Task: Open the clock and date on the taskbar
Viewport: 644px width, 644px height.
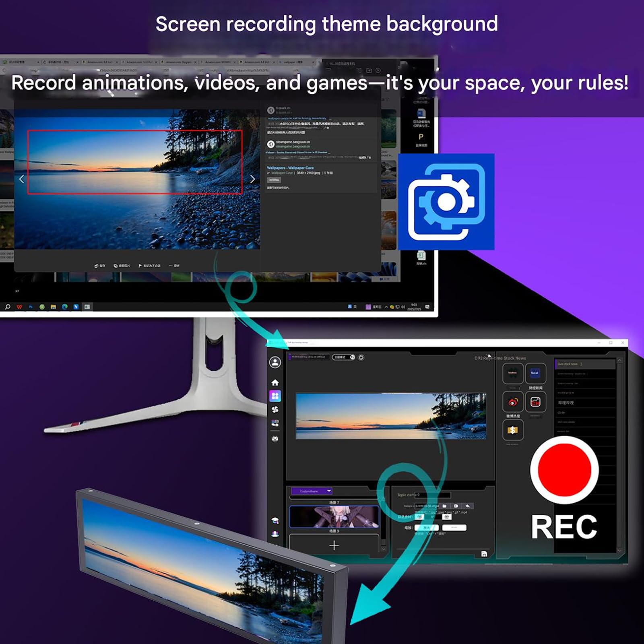Action: point(413,307)
